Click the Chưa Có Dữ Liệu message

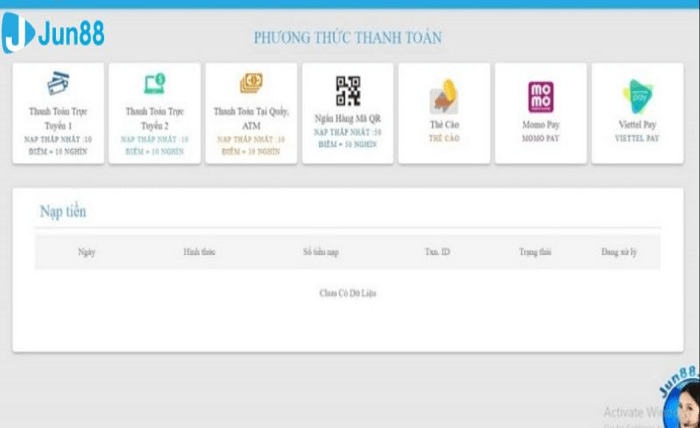click(x=348, y=293)
